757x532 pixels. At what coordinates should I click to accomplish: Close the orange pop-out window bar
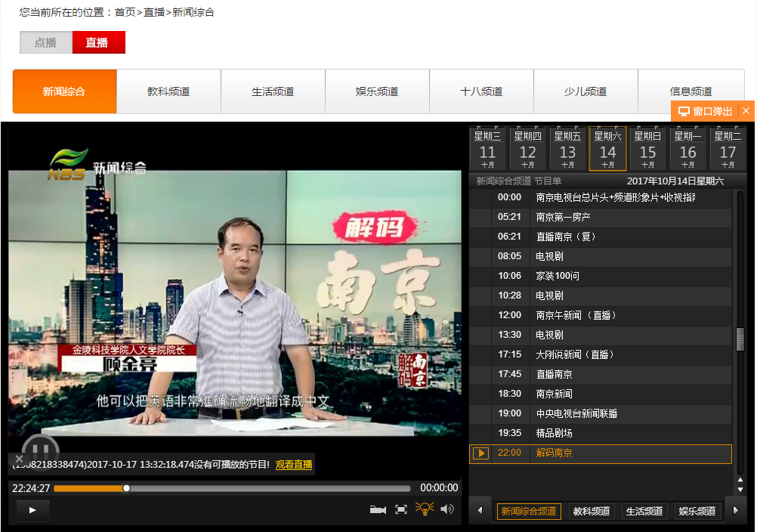[x=746, y=111]
